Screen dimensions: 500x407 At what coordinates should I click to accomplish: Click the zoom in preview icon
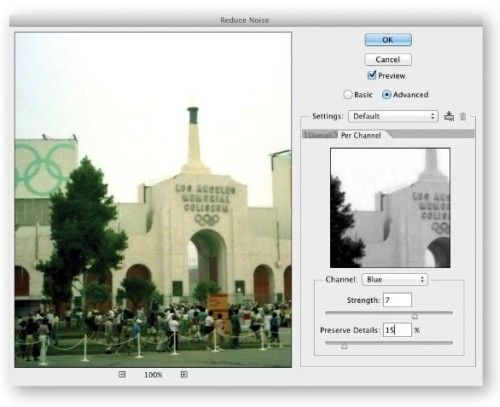click(x=184, y=374)
